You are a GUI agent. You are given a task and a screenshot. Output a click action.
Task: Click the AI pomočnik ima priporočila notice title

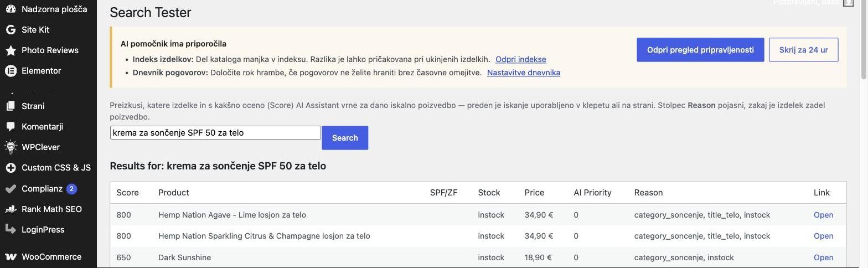pyautogui.click(x=173, y=44)
